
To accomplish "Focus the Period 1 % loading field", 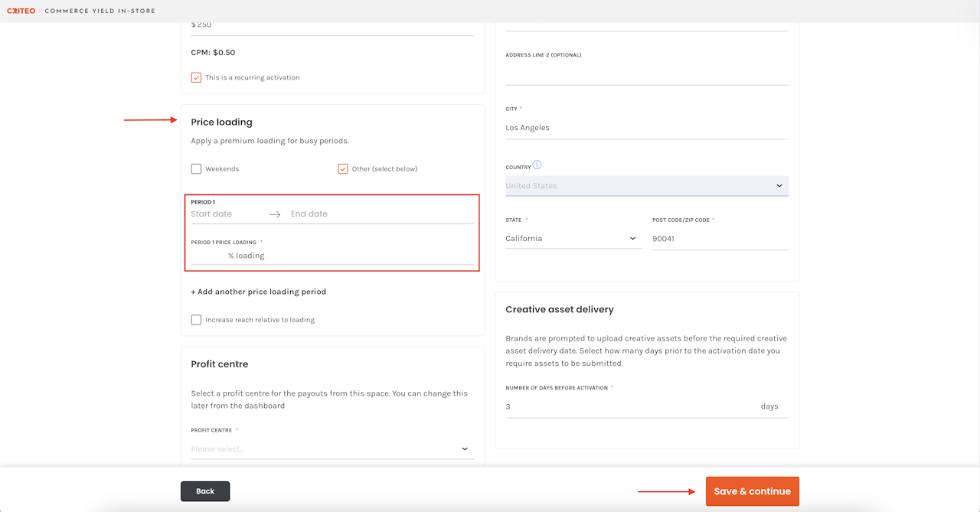I will coord(331,256).
